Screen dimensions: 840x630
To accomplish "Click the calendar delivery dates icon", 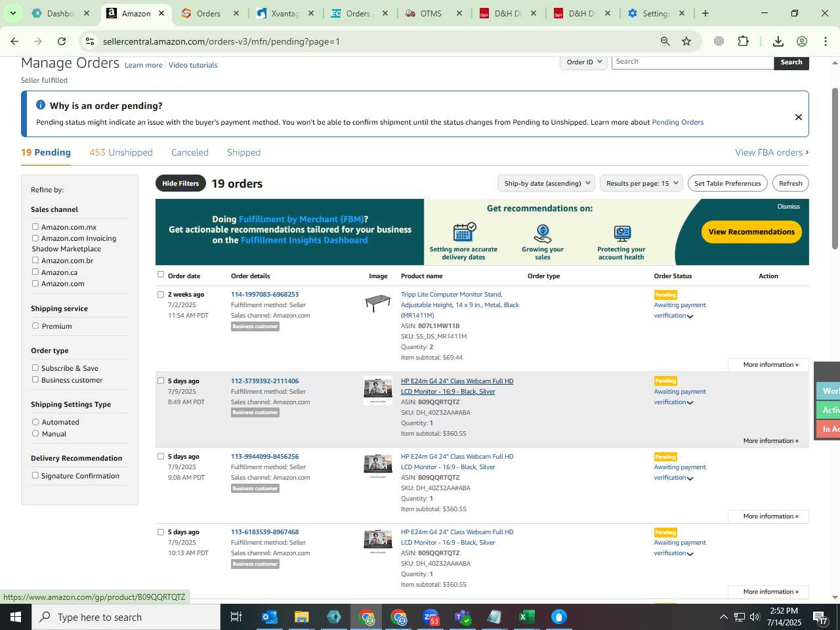I will (x=464, y=232).
